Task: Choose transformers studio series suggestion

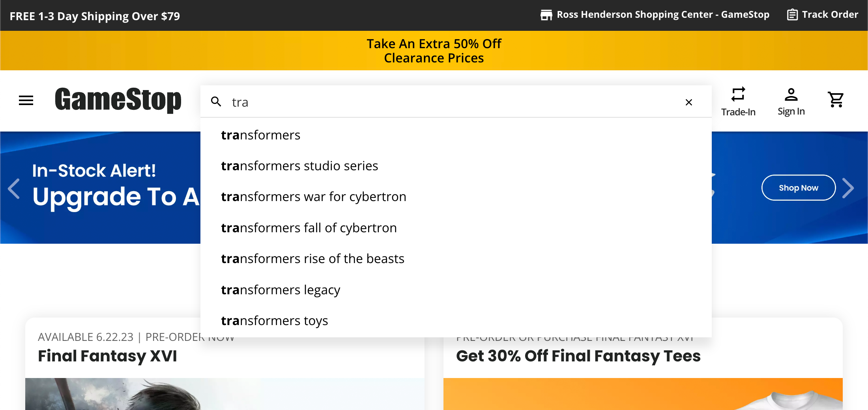Action: pos(299,166)
